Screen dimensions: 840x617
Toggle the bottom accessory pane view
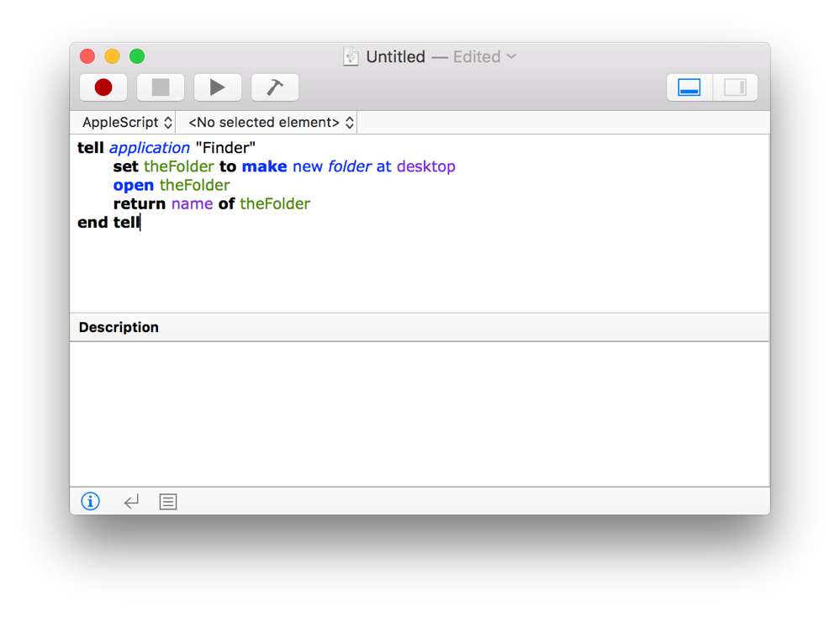689,87
